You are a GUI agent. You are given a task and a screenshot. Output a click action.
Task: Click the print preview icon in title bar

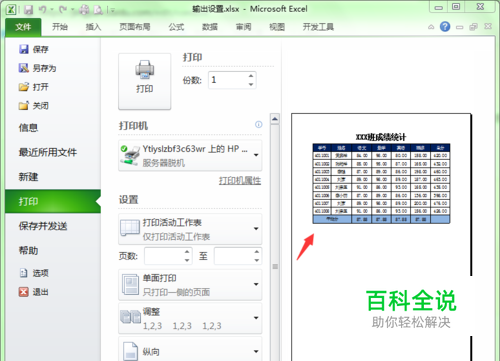click(x=98, y=10)
